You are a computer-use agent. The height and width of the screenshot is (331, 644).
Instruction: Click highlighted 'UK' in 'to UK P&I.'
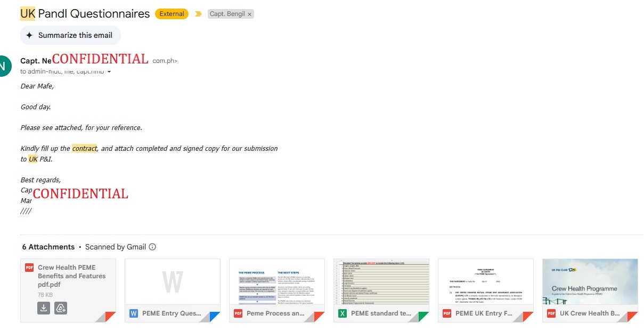tap(33, 159)
